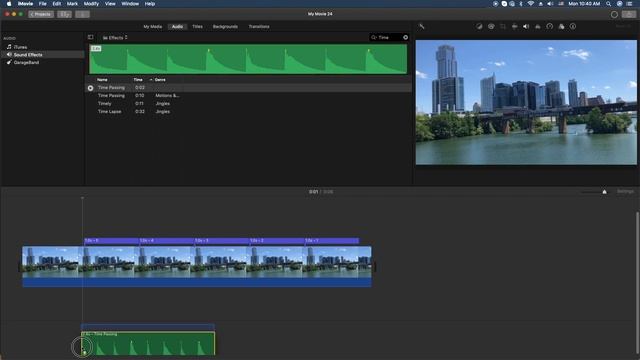Open the Modify menu

[91, 4]
